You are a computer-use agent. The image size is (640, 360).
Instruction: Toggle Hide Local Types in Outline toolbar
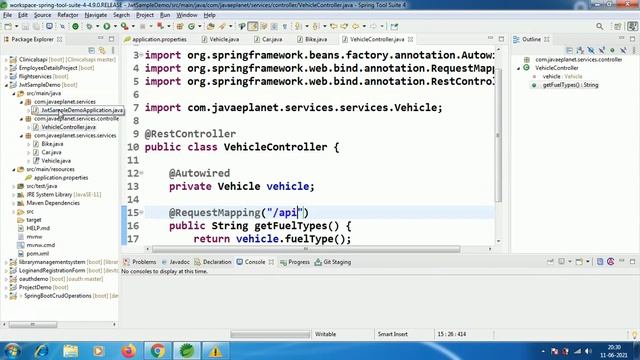coord(623,50)
